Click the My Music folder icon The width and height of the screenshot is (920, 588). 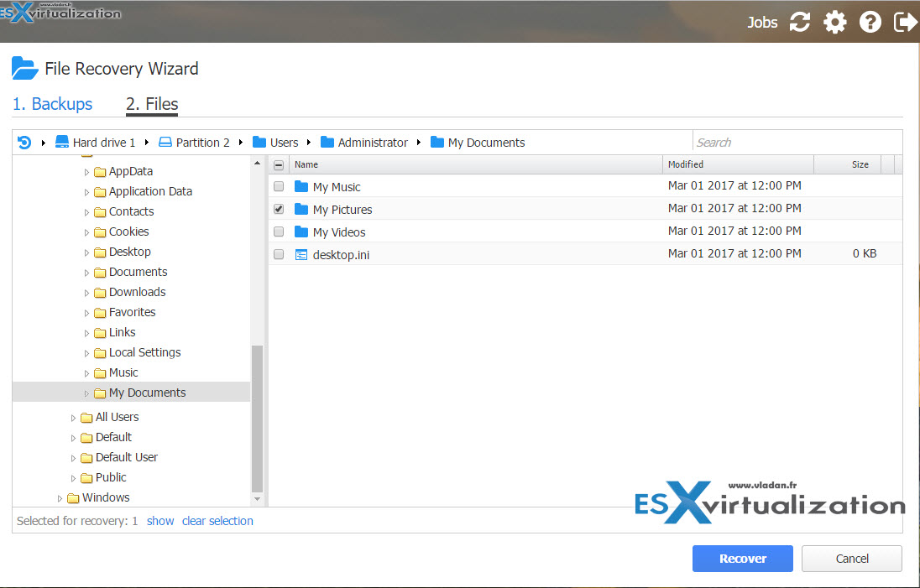(x=301, y=186)
